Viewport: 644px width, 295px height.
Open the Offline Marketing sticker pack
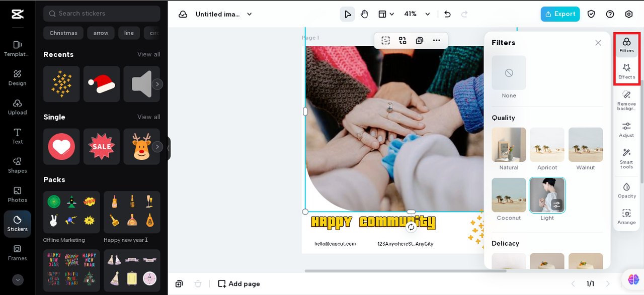pos(71,212)
